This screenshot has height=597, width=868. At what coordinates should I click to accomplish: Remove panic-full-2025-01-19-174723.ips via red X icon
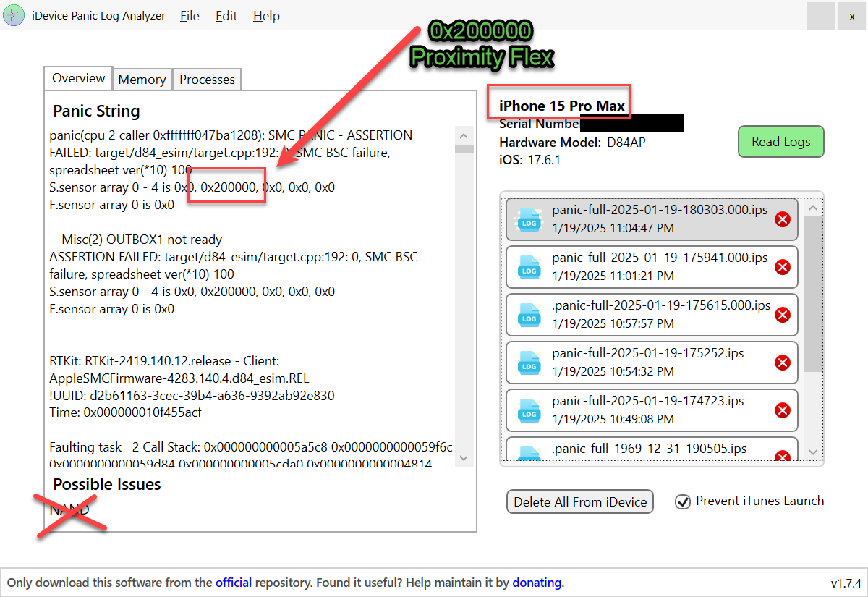tap(782, 410)
